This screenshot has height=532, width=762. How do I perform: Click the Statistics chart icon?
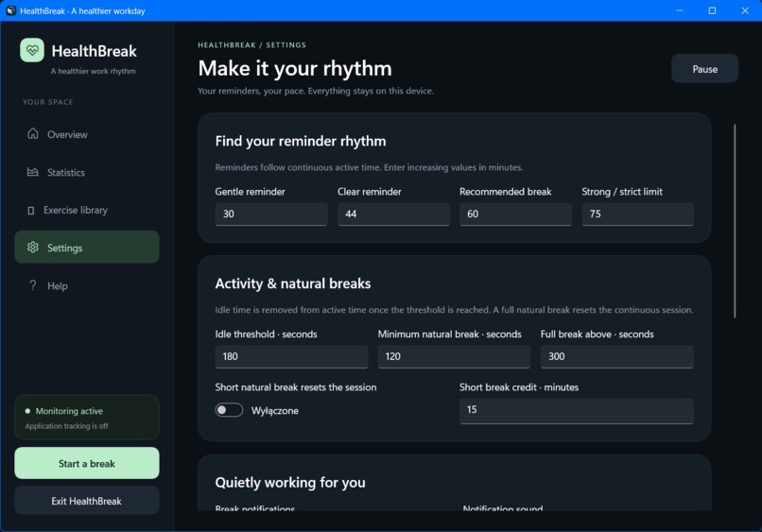click(x=32, y=172)
